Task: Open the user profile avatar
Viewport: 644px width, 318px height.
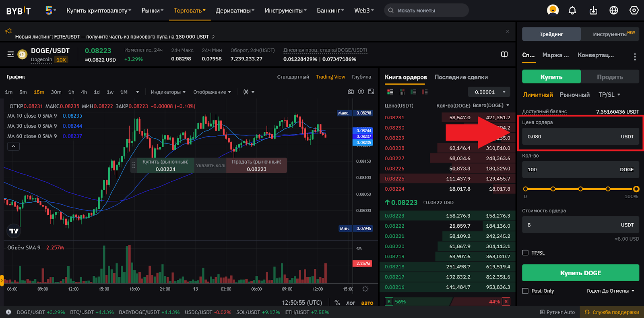Action: coord(553,10)
